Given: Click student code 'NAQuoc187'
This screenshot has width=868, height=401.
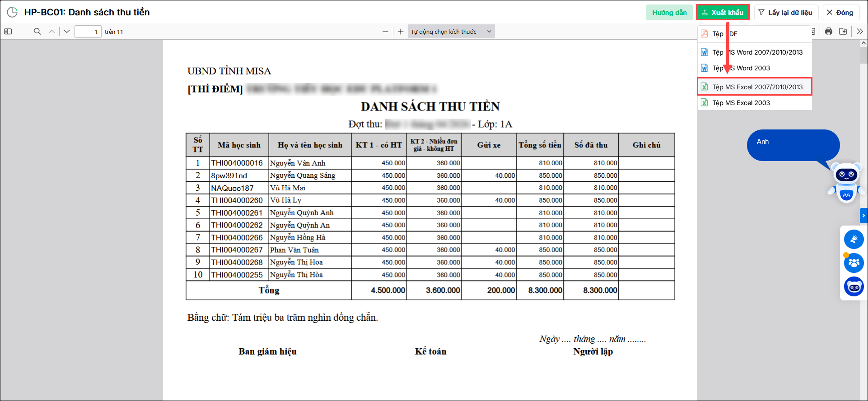Looking at the screenshot, I should (x=232, y=188).
